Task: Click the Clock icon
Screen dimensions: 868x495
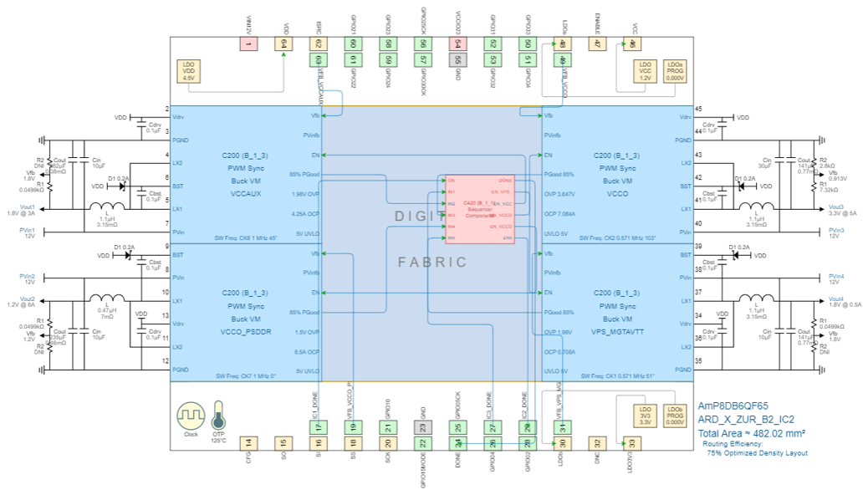Action: pos(191,416)
